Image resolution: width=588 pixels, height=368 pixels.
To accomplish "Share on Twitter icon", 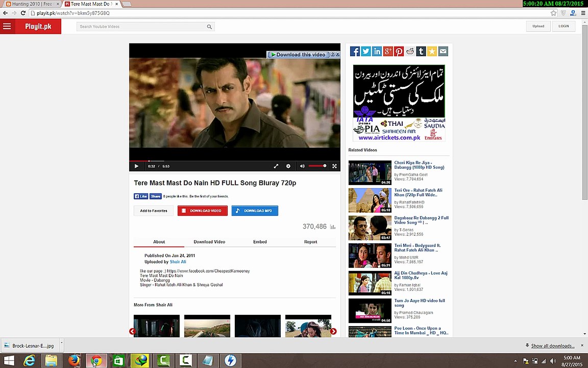I will pyautogui.click(x=366, y=52).
